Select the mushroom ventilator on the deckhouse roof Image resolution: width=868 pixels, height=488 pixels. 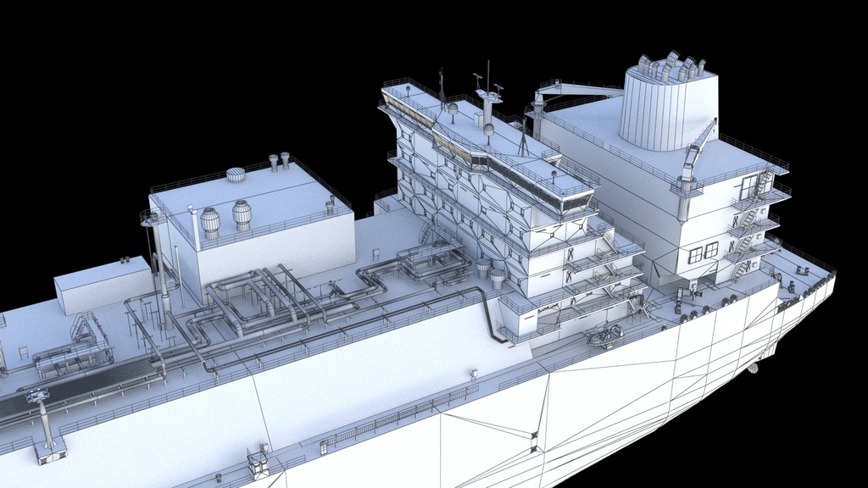tap(236, 175)
